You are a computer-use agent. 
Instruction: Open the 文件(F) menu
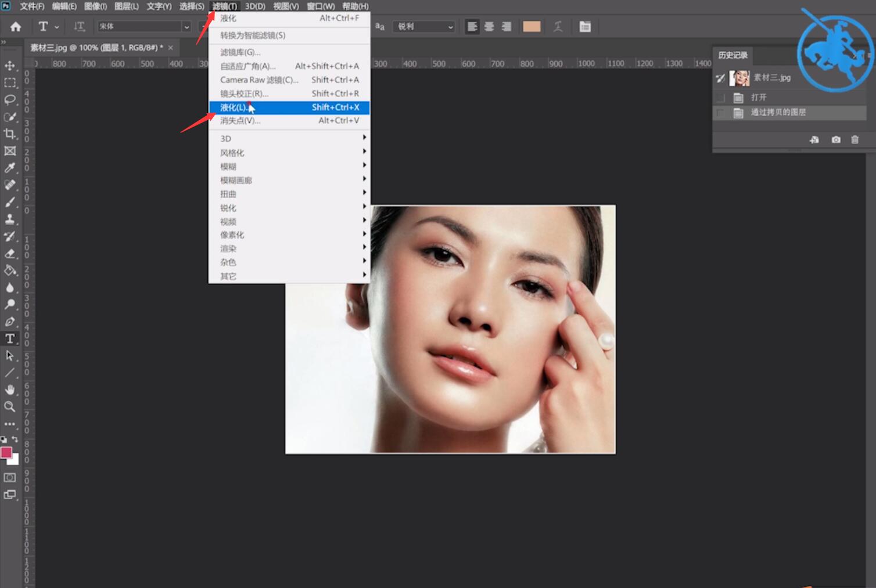click(x=31, y=6)
